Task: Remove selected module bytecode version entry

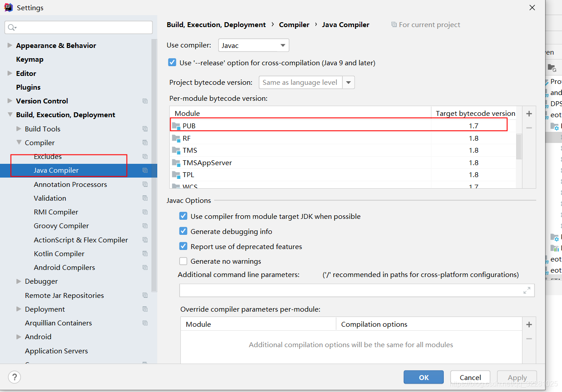Action: coord(529,128)
